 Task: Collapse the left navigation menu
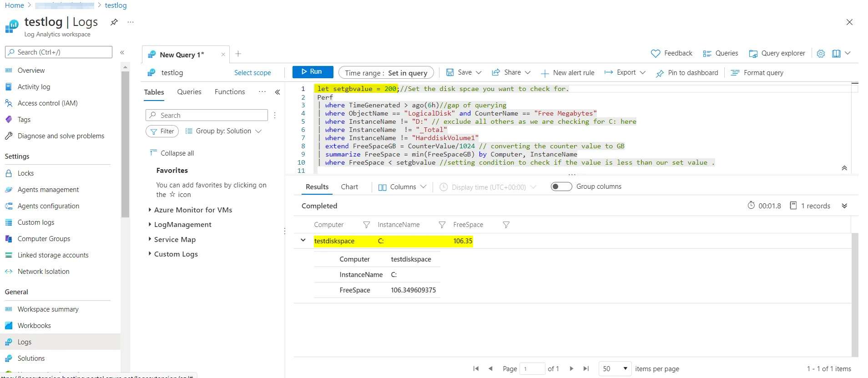click(x=122, y=52)
